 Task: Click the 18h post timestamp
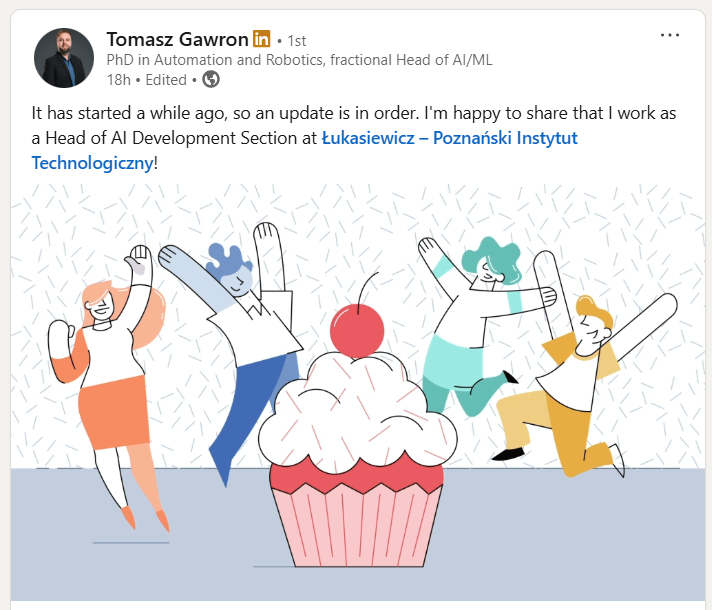(119, 80)
